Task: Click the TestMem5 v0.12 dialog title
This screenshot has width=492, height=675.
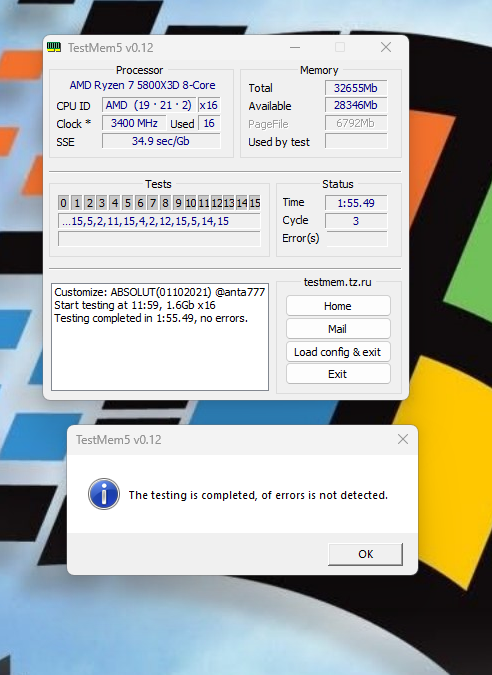Action: [118, 440]
